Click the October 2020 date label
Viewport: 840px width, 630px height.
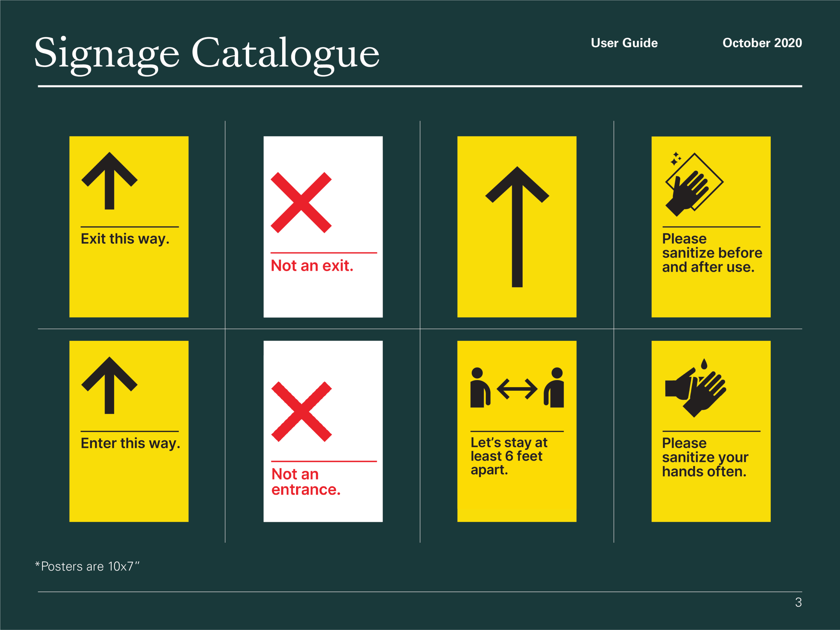click(762, 43)
